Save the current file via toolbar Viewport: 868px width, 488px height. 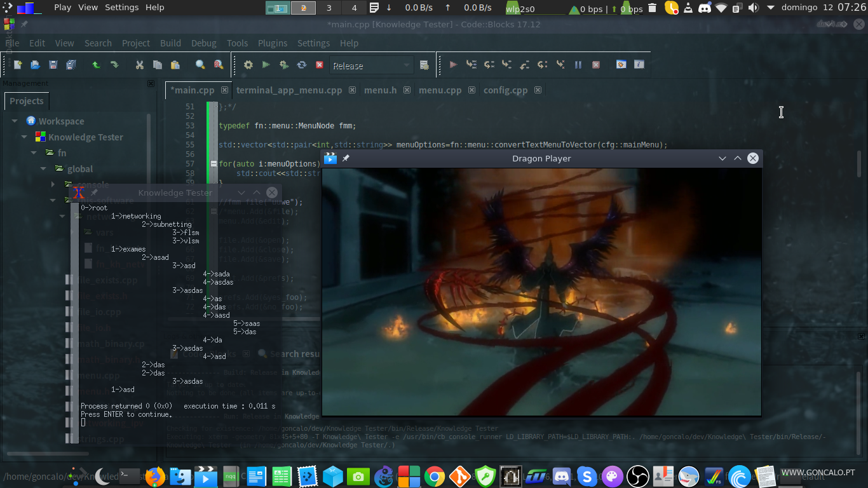[x=53, y=65]
